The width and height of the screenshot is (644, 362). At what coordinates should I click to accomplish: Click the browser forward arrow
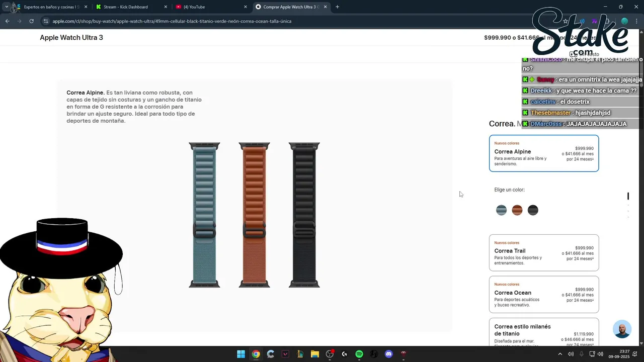pos(19,21)
